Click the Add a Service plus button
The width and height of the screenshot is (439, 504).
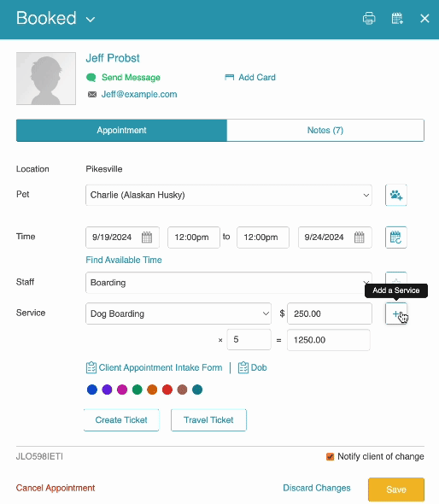click(x=396, y=314)
